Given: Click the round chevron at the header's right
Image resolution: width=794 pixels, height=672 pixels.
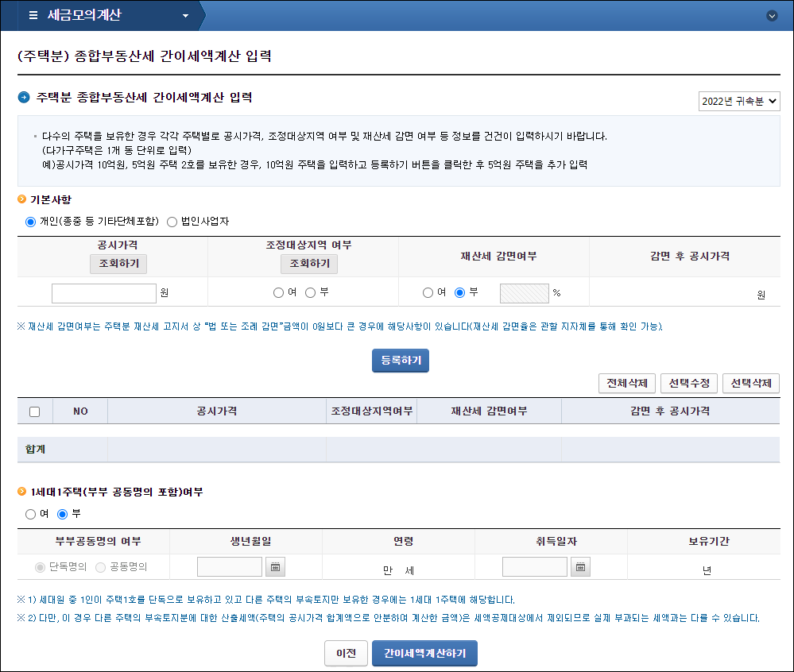Looking at the screenshot, I should point(772,16).
